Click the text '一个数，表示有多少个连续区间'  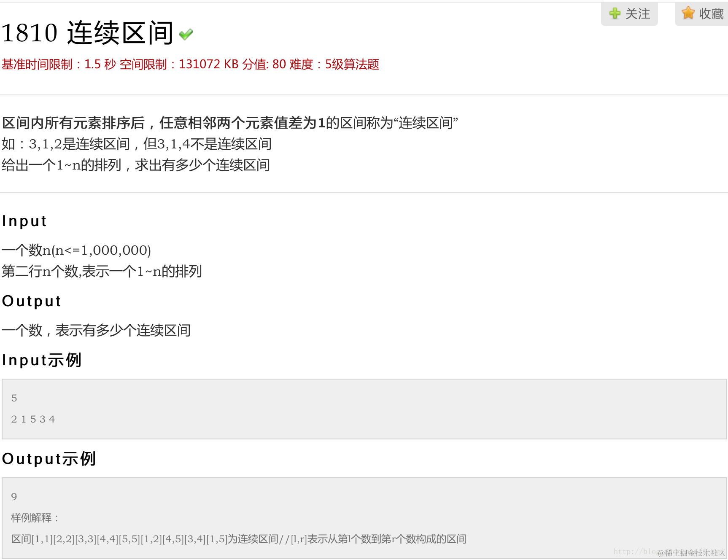coord(96,330)
